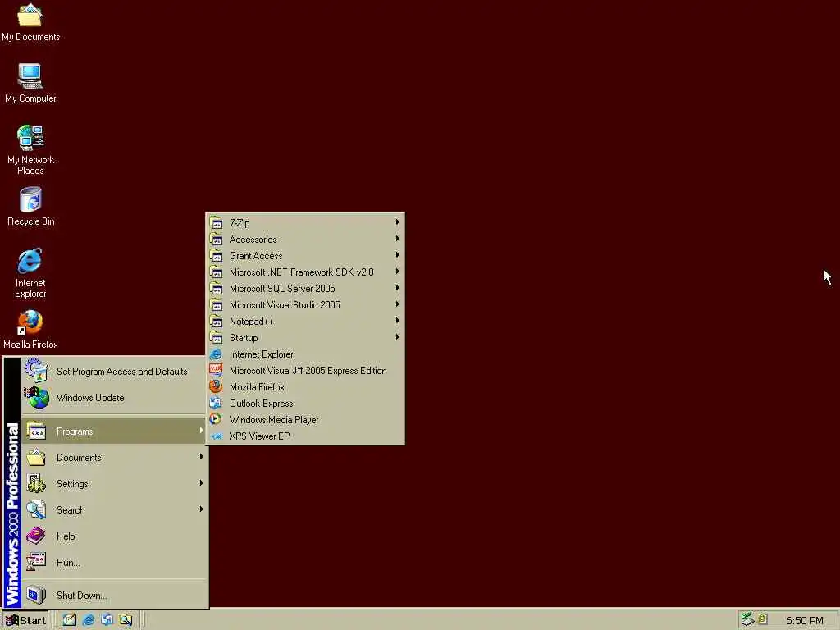Image resolution: width=840 pixels, height=630 pixels.
Task: Open the Run... dialog
Action: 113,563
